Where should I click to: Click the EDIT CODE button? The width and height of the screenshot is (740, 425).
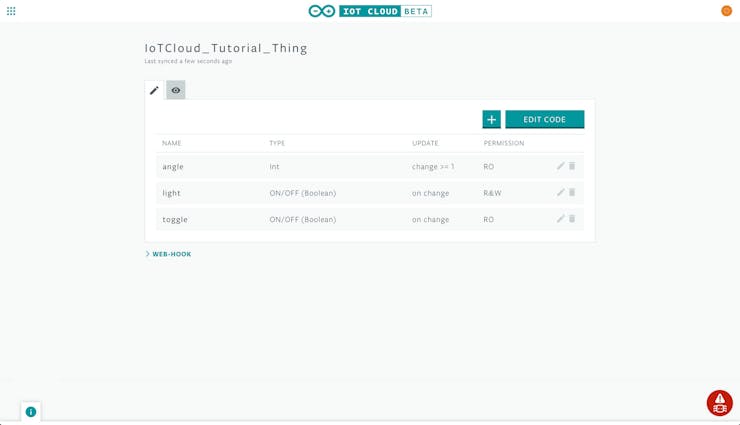(x=545, y=119)
